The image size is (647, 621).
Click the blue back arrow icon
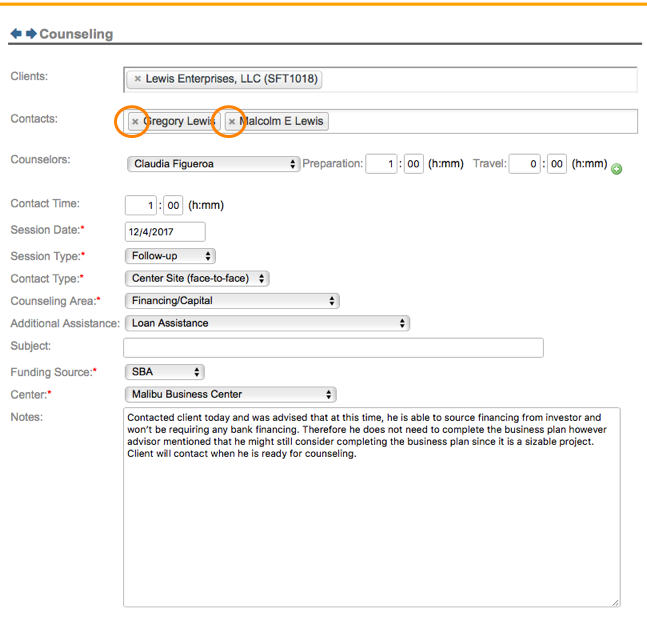[16, 34]
